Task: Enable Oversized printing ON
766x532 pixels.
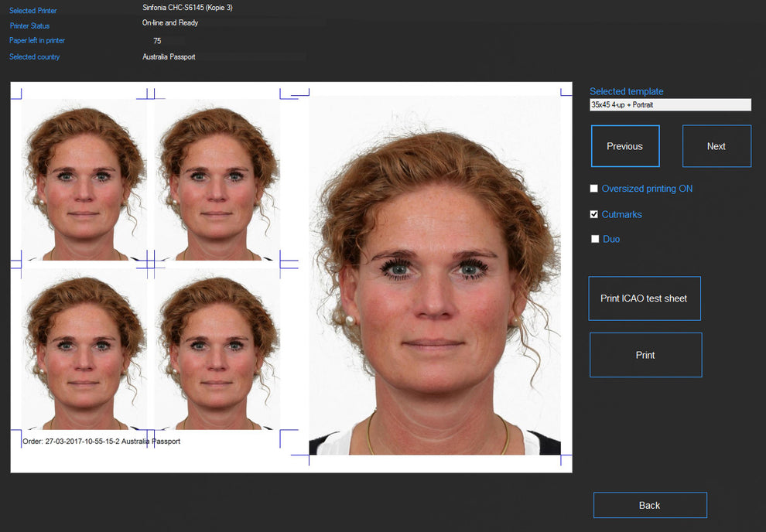Action: (594, 188)
